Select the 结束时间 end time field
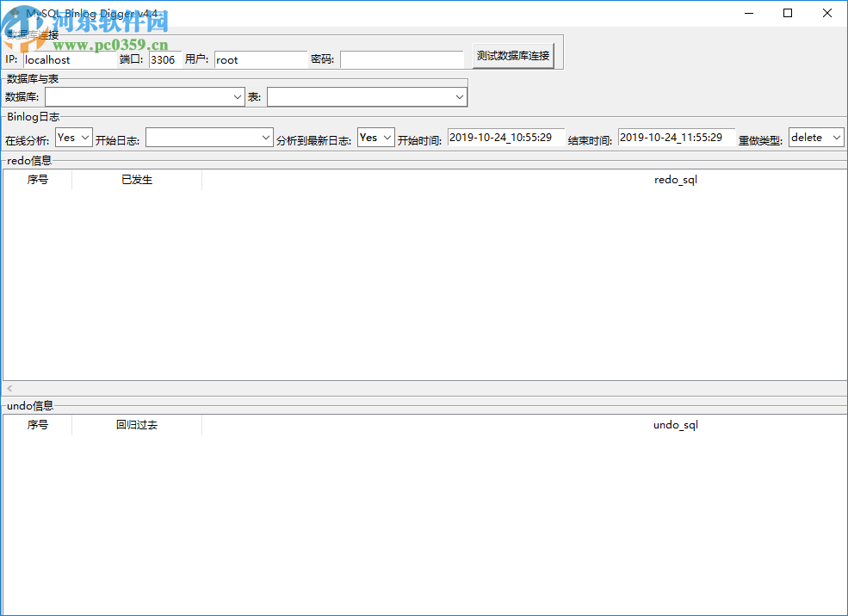The image size is (848, 616). point(676,137)
